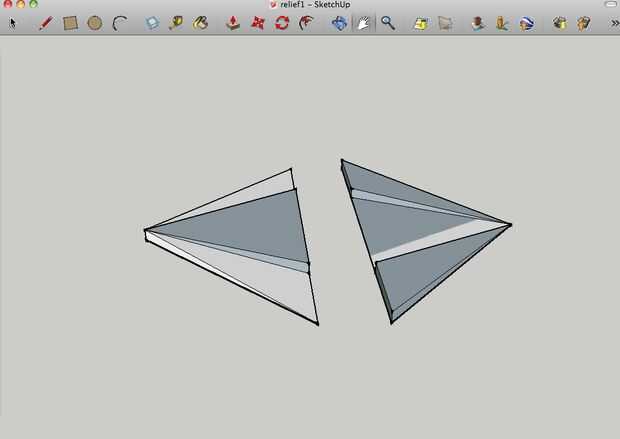
Task: Switch to the Arc tool
Action: click(x=119, y=23)
